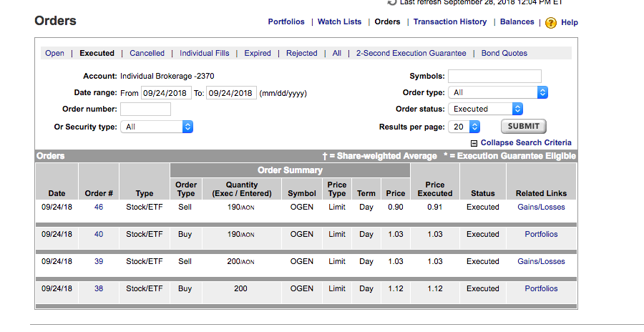Focus the Symbols input field
This screenshot has width=644, height=332.
click(x=494, y=76)
